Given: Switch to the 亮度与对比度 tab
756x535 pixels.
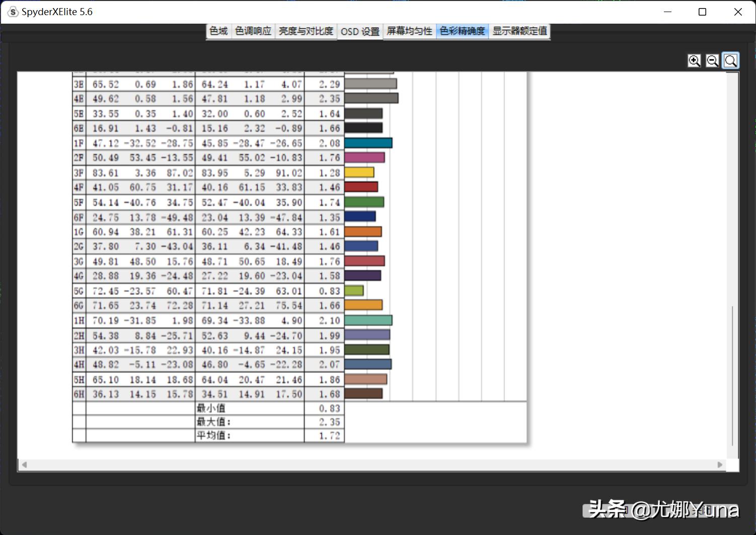Looking at the screenshot, I should coord(306,31).
